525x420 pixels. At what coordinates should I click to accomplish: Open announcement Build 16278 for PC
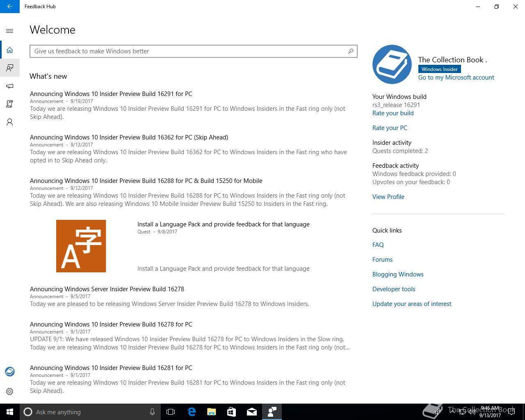coord(111,324)
